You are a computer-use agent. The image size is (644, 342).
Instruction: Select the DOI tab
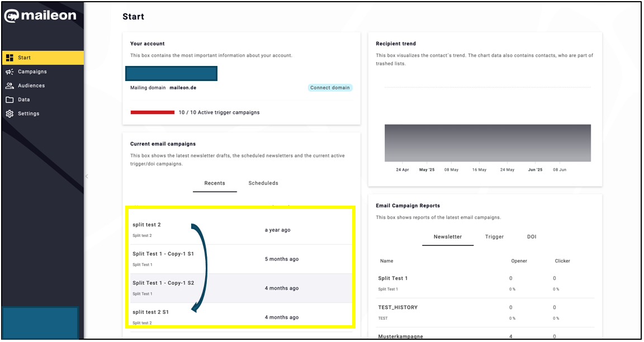531,236
